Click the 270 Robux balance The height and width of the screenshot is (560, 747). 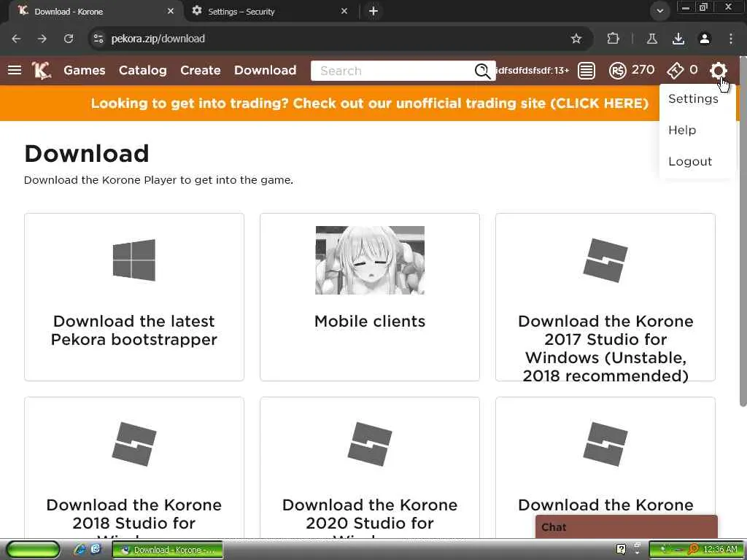tap(643, 70)
